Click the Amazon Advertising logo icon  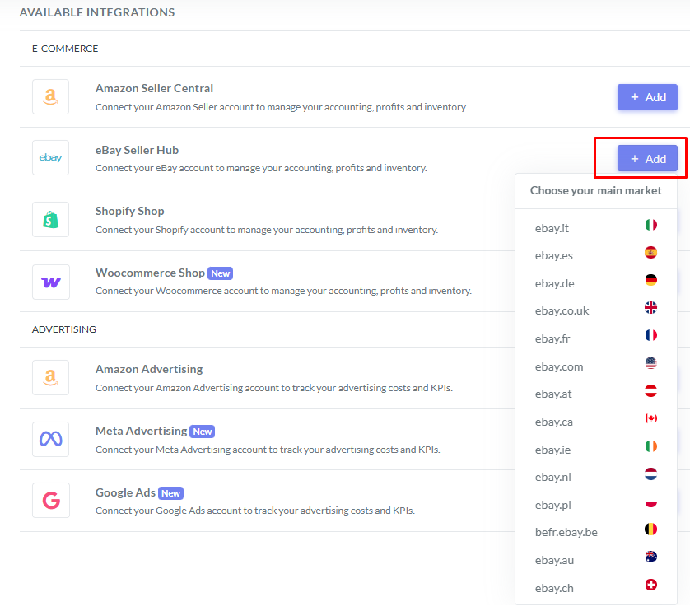point(50,378)
